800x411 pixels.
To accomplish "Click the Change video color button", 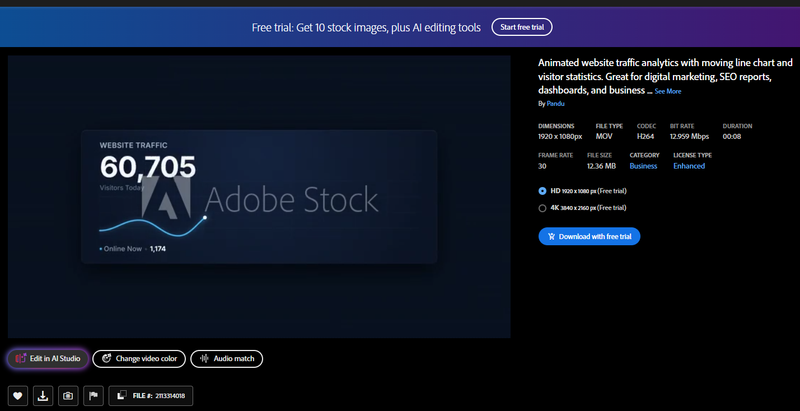I will point(139,358).
